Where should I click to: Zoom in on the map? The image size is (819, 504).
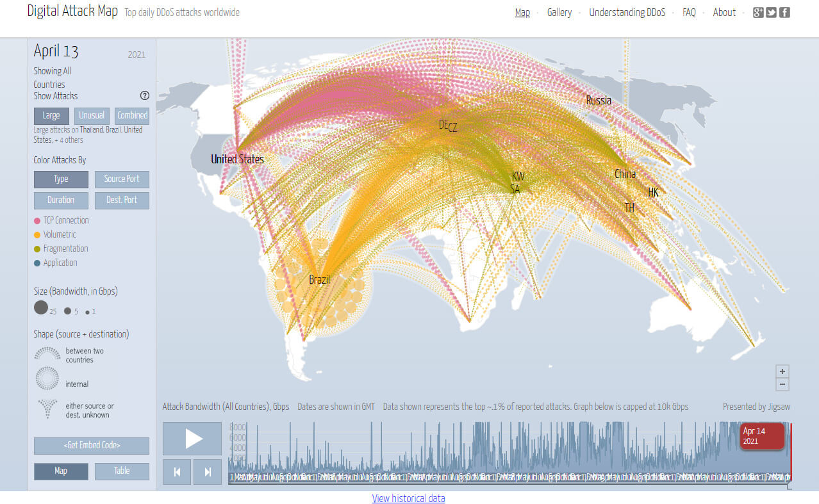(x=782, y=371)
